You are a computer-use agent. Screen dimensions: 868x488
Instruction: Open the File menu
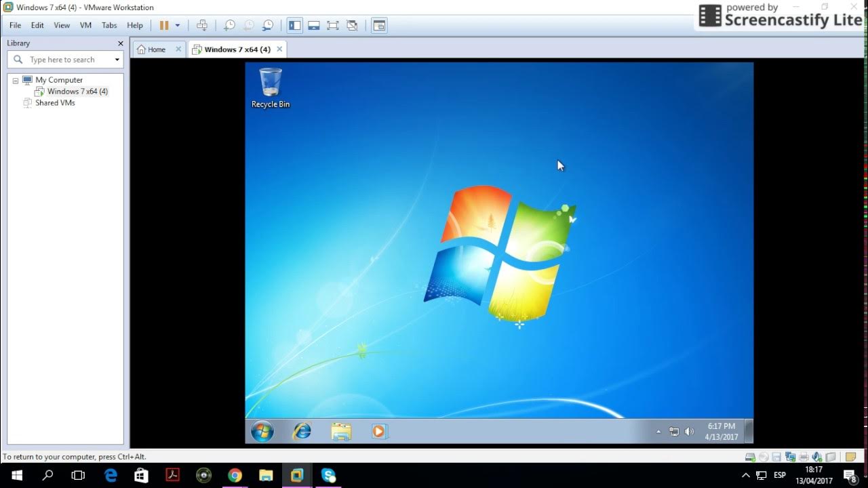coord(16,25)
